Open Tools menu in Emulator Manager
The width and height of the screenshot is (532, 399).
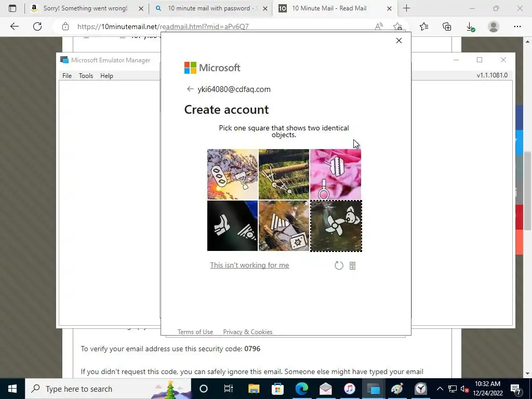(86, 76)
